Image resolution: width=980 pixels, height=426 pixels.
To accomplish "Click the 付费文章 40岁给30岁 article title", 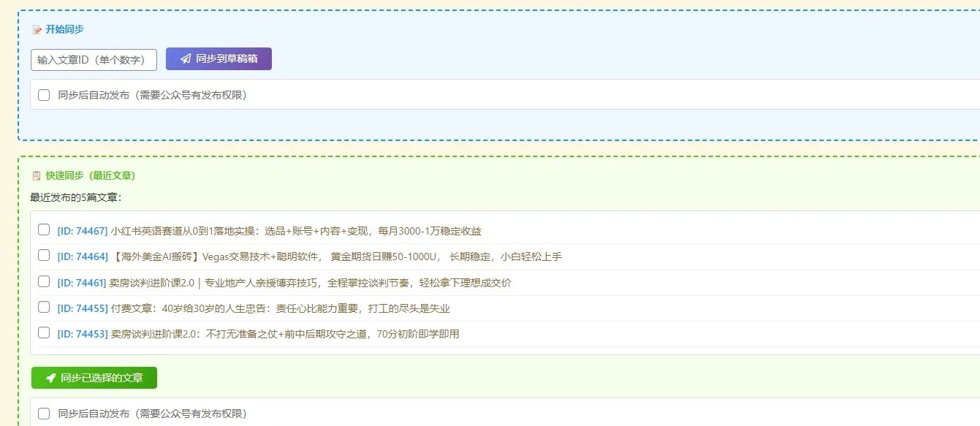I will pos(281,308).
